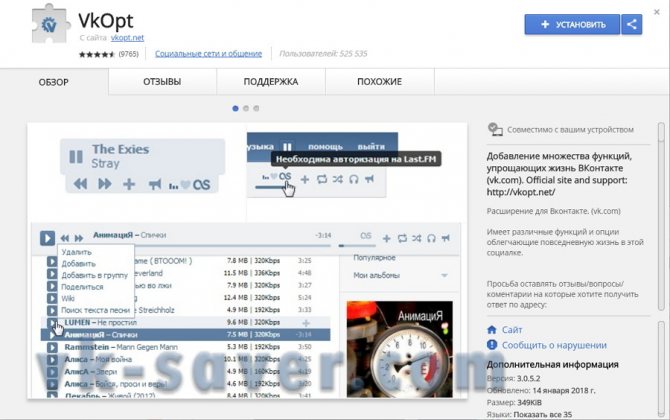Select Rammstein – Mann Gegen Mann track
This screenshot has height=420, width=670.
[x=121, y=347]
